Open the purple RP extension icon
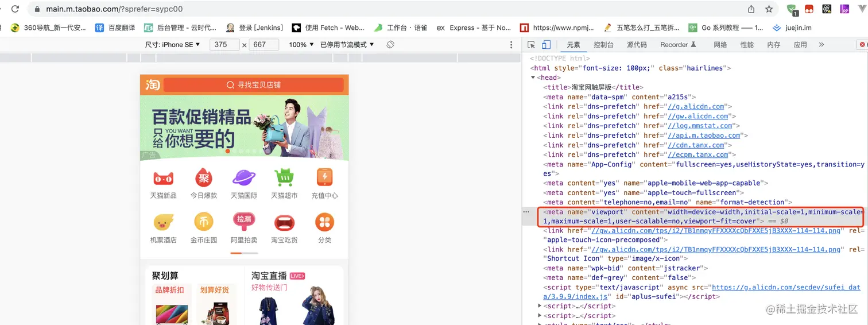The width and height of the screenshot is (868, 325). tap(844, 9)
